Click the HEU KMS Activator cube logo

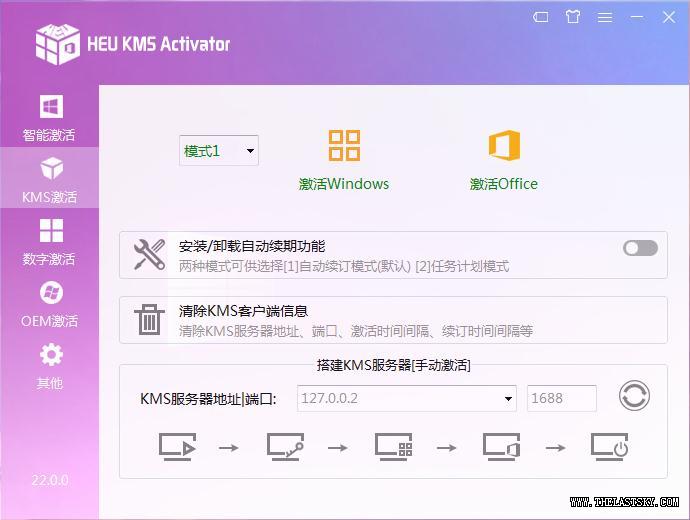coord(58,44)
